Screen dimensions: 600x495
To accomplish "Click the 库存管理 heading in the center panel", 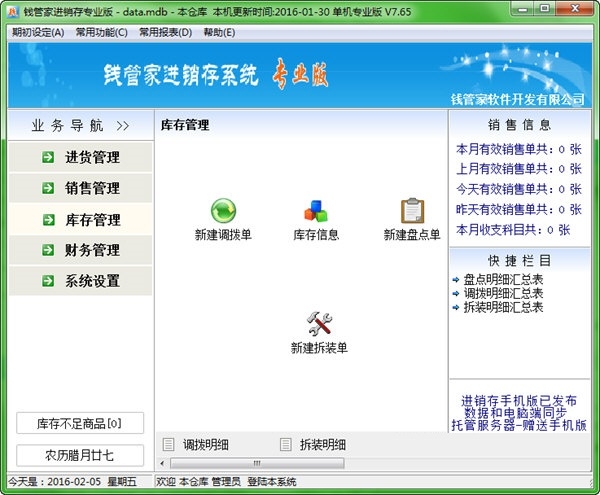I will 185,125.
